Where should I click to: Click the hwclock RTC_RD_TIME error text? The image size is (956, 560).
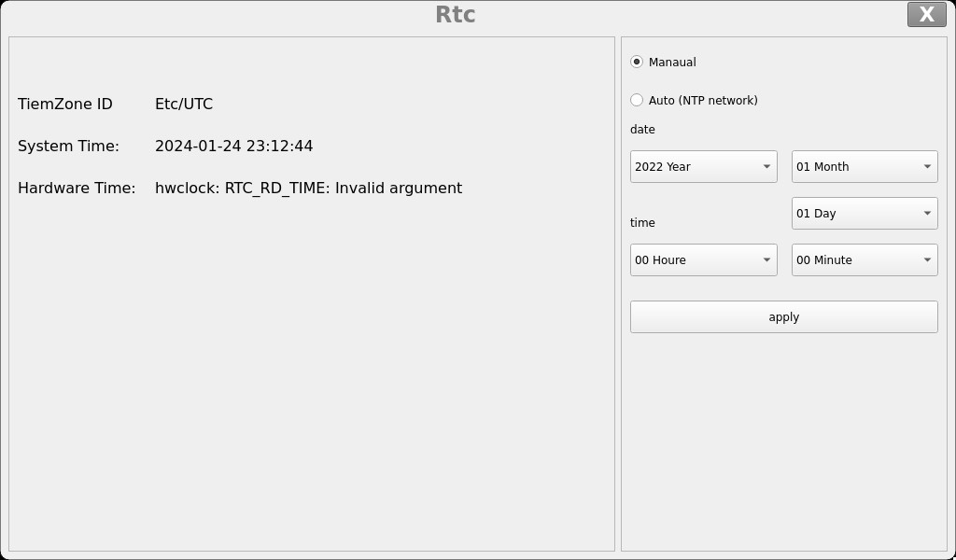click(308, 189)
